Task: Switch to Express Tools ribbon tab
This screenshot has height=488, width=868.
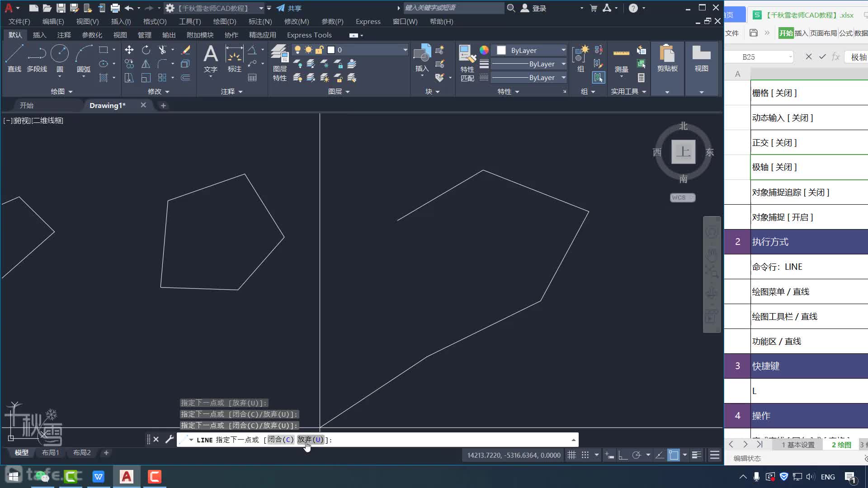Action: coord(309,35)
